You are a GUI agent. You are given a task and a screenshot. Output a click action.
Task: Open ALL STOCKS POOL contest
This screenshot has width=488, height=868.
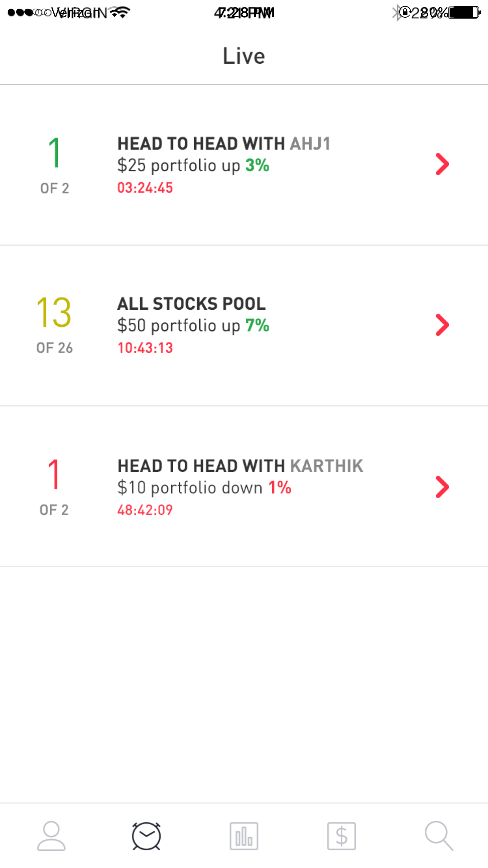pos(191,304)
